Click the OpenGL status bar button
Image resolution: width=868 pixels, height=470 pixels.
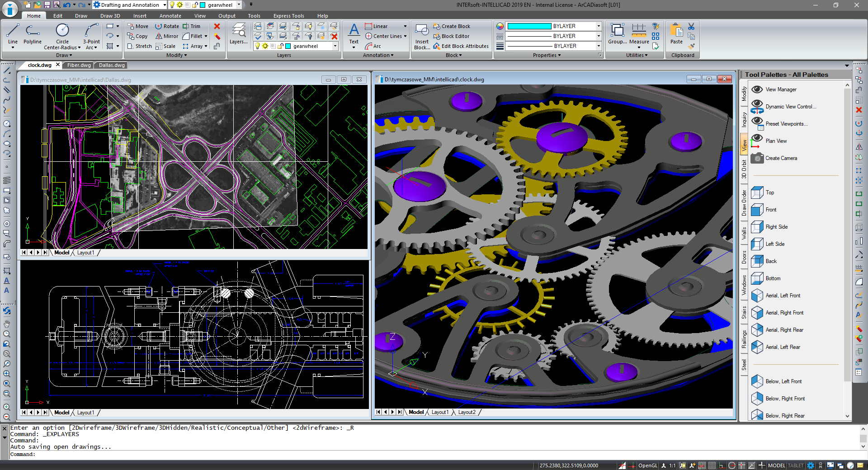click(647, 465)
